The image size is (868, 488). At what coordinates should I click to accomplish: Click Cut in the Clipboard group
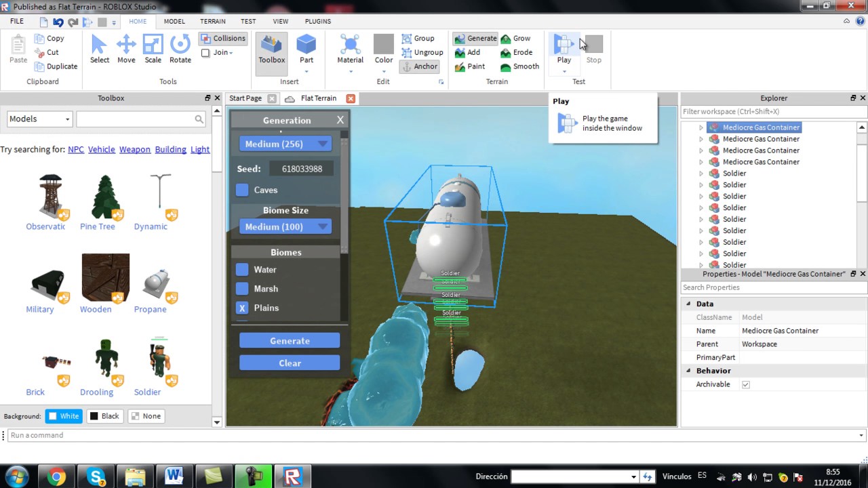pos(47,52)
